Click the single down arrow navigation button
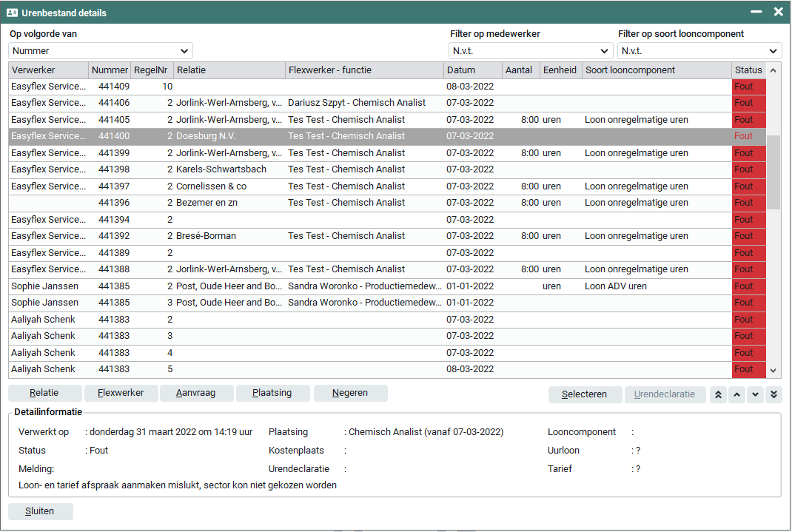Image resolution: width=792 pixels, height=532 pixels. pyautogui.click(x=755, y=394)
